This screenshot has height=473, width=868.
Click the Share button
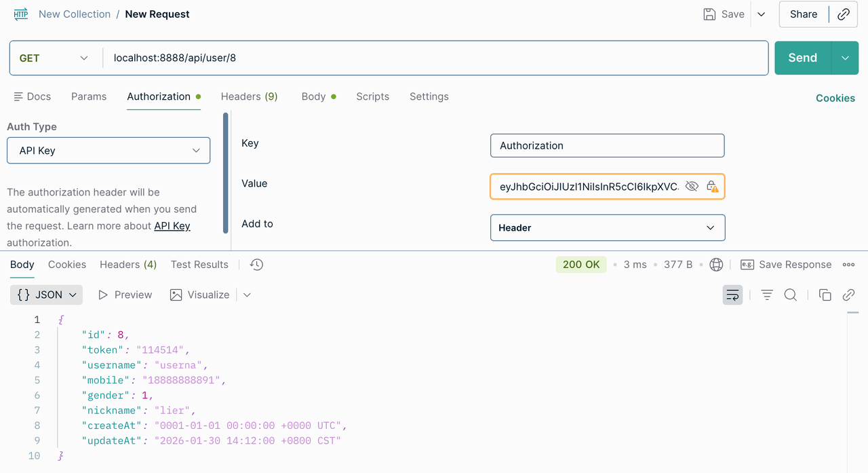tap(804, 14)
